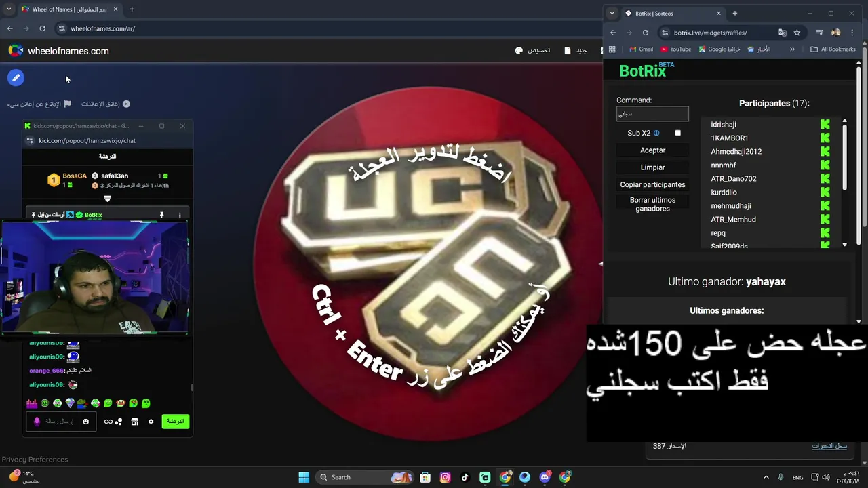Screen dimensions: 868x488
Task: Click the close ads X icon
Action: click(x=126, y=104)
